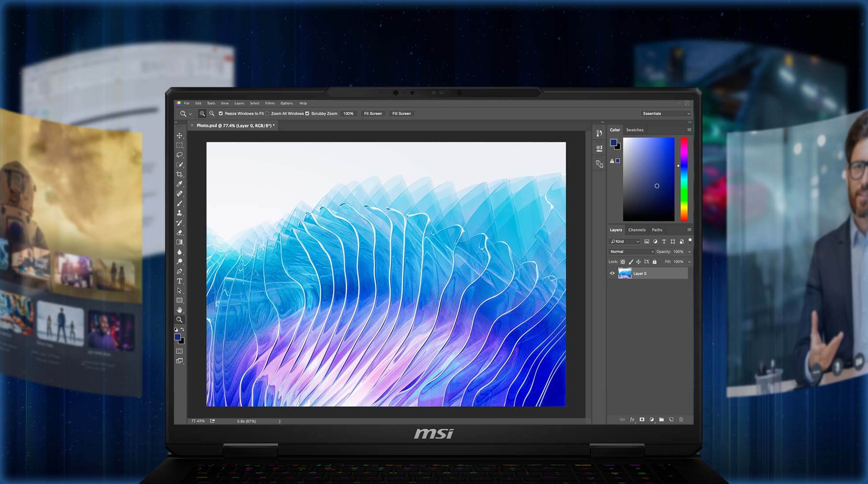Click the Create new group folder icon
Image resolution: width=868 pixels, height=484 pixels.
pos(661,420)
